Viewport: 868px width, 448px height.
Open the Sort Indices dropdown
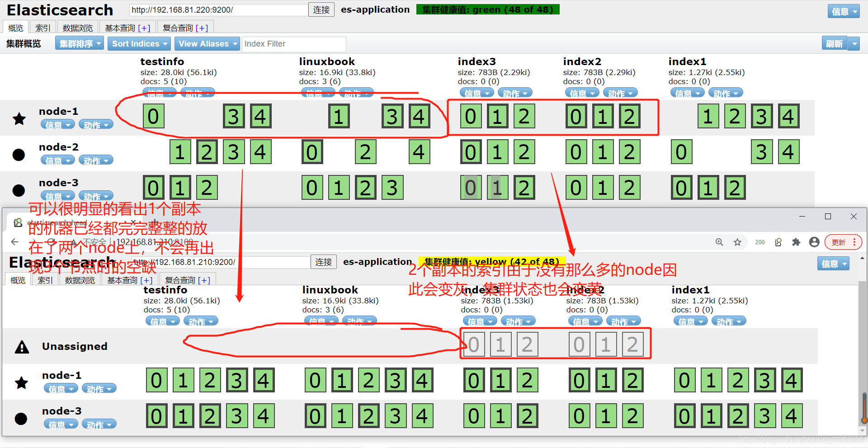[139, 44]
